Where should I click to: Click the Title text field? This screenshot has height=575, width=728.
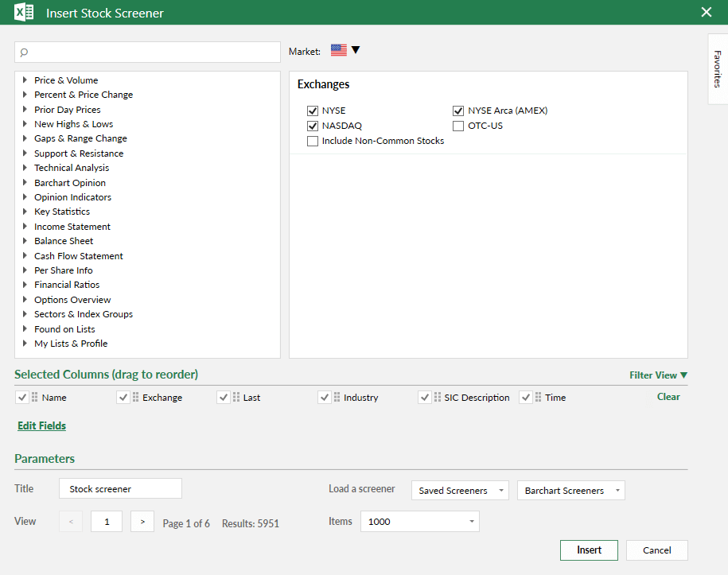120,488
